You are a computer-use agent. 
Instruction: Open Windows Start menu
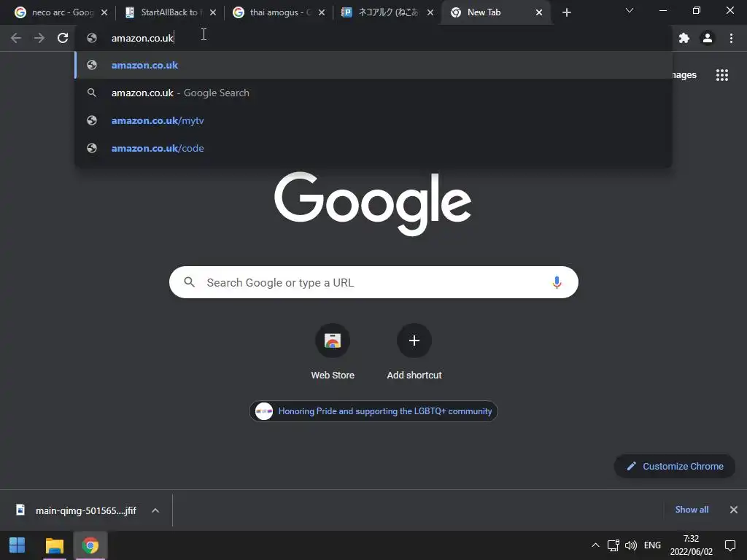click(x=18, y=545)
